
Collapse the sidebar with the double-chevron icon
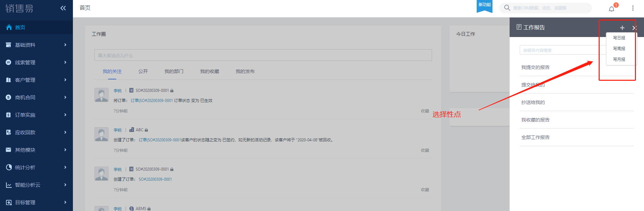point(63,8)
